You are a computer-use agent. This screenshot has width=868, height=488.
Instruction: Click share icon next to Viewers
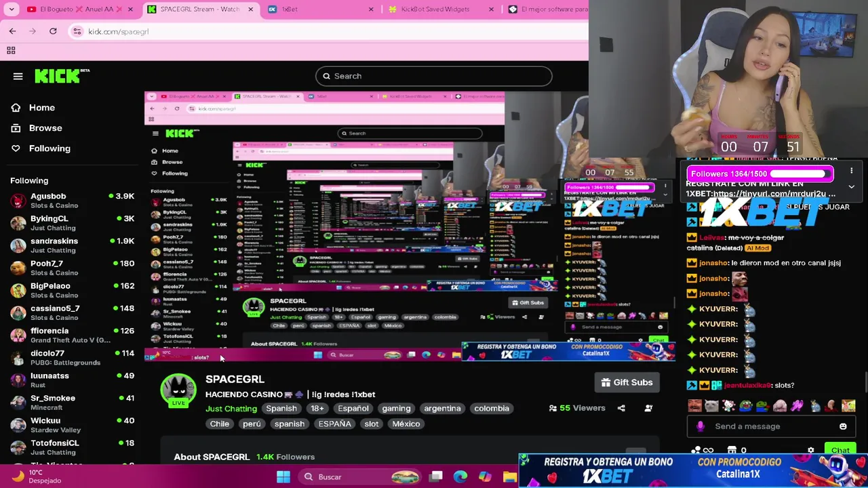point(621,408)
